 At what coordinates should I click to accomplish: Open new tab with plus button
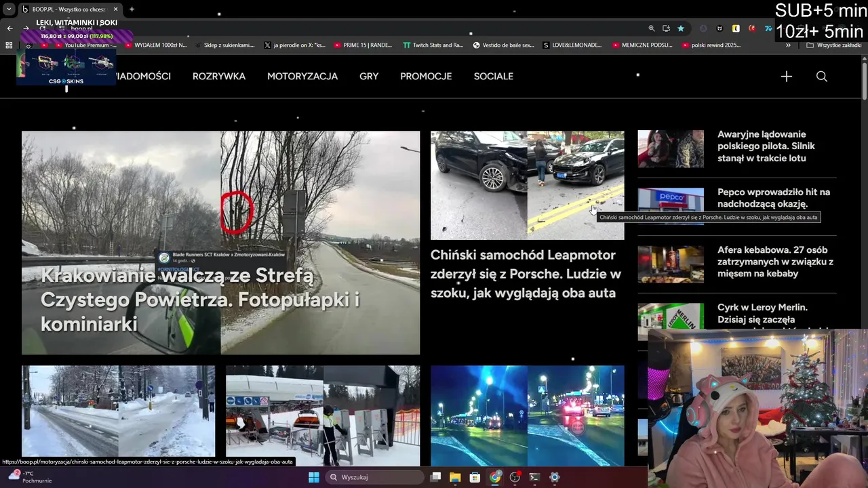pos(132,9)
